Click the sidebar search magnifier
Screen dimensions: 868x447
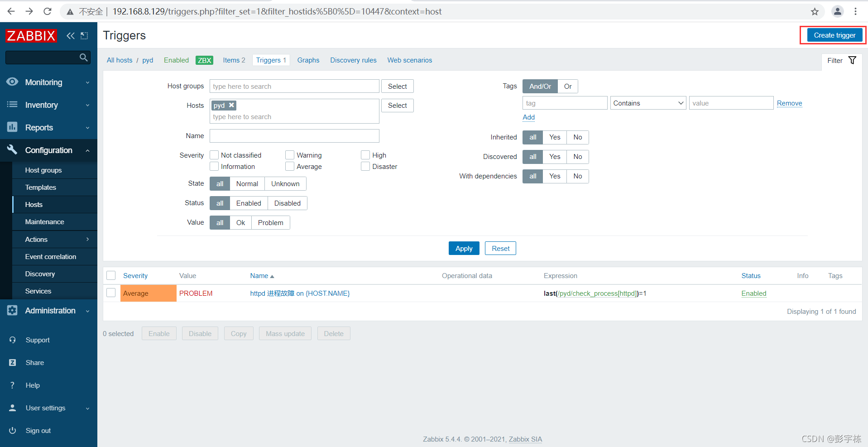[x=83, y=58]
